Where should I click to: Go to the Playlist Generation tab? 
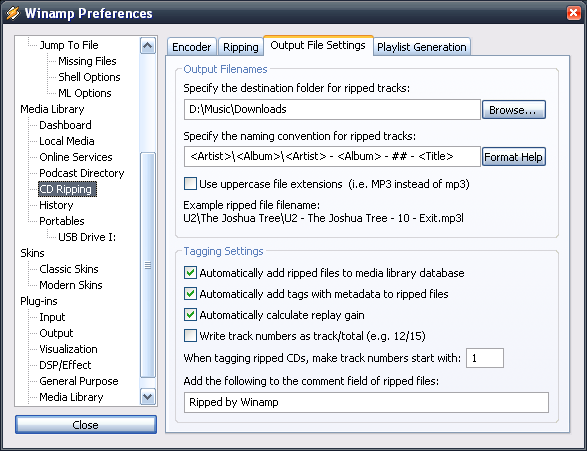coord(422,47)
